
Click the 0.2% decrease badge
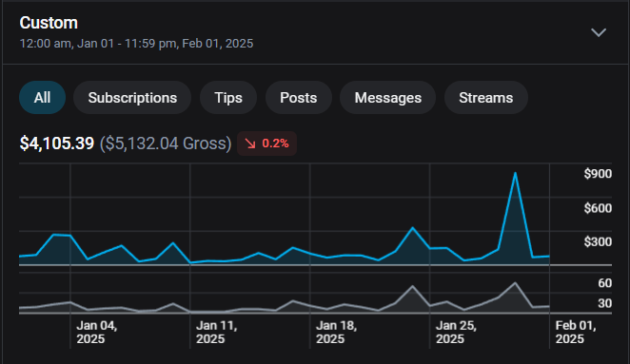point(266,144)
